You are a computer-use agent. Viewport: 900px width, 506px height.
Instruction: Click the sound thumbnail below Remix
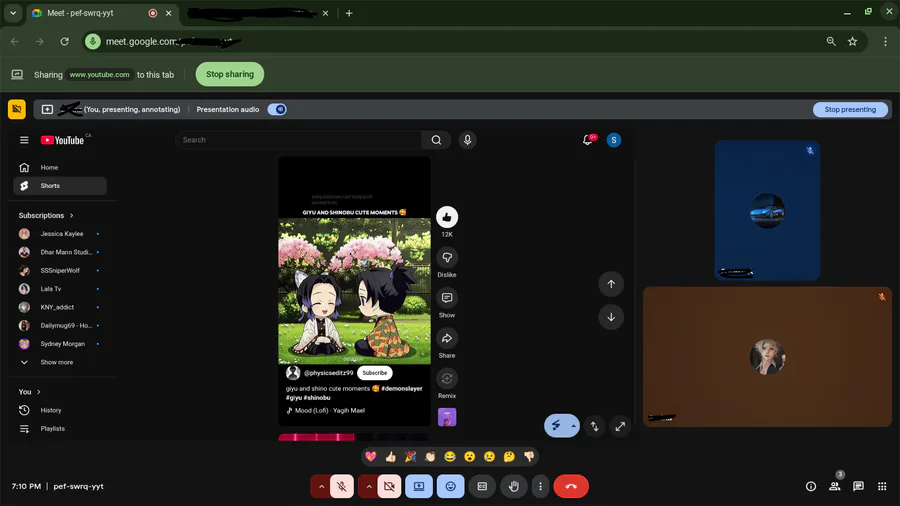tap(447, 417)
